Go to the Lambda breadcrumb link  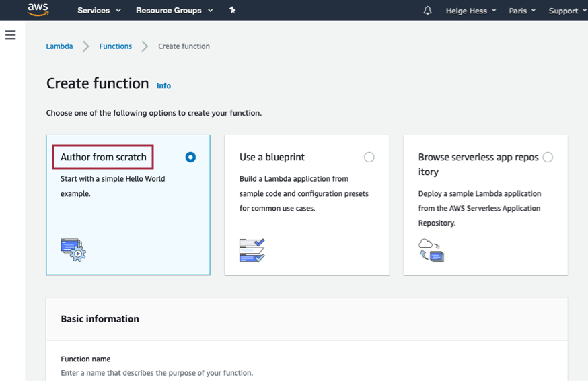click(x=59, y=46)
